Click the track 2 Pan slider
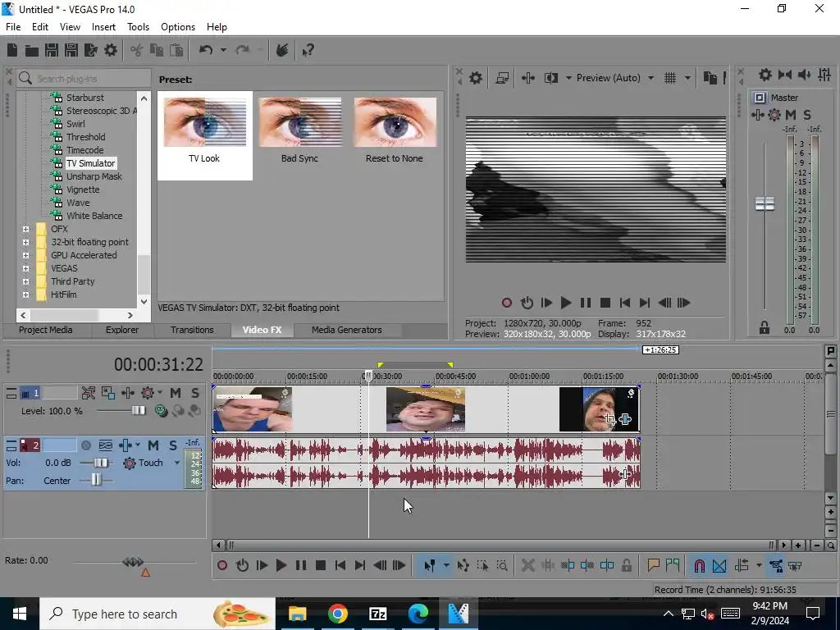840x630 pixels. click(95, 479)
